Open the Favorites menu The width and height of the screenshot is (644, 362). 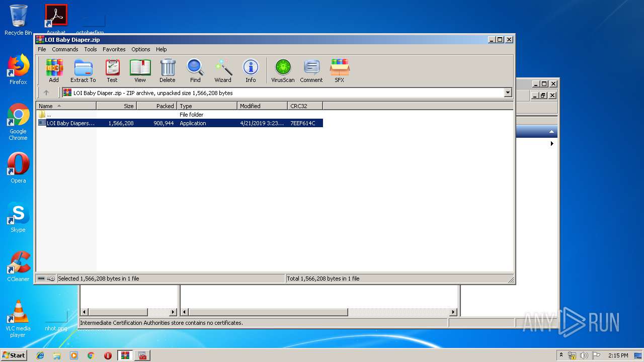[x=114, y=49]
